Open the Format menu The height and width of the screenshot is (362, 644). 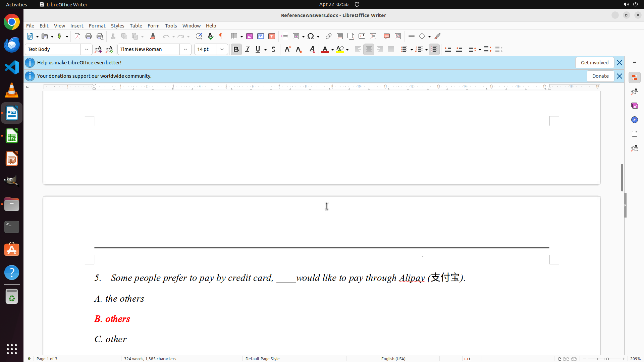[97, 26]
